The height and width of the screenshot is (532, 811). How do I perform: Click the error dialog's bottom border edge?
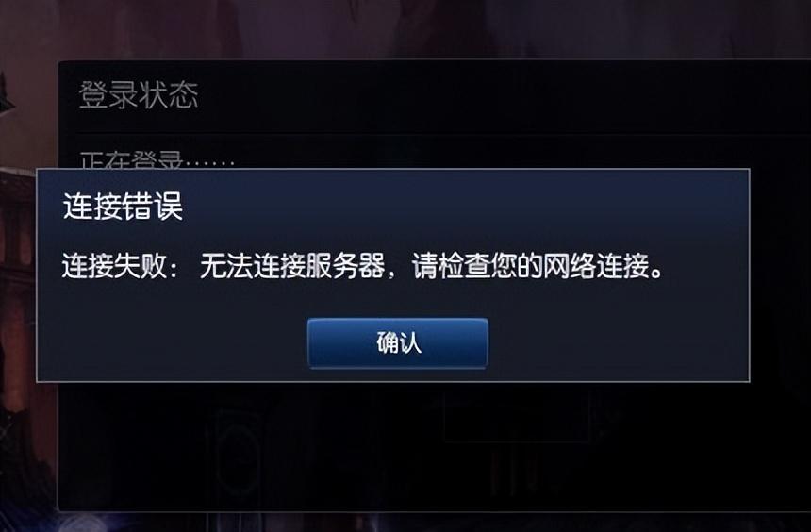[x=393, y=381]
